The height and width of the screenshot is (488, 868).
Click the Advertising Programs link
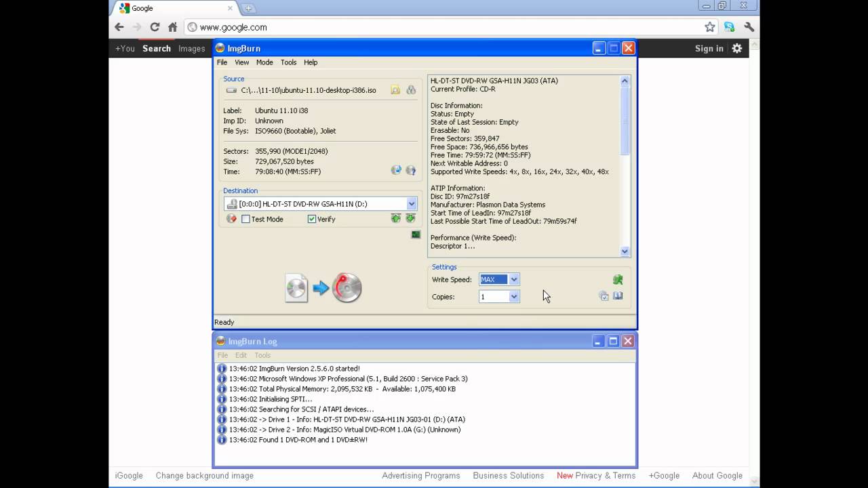tap(420, 475)
